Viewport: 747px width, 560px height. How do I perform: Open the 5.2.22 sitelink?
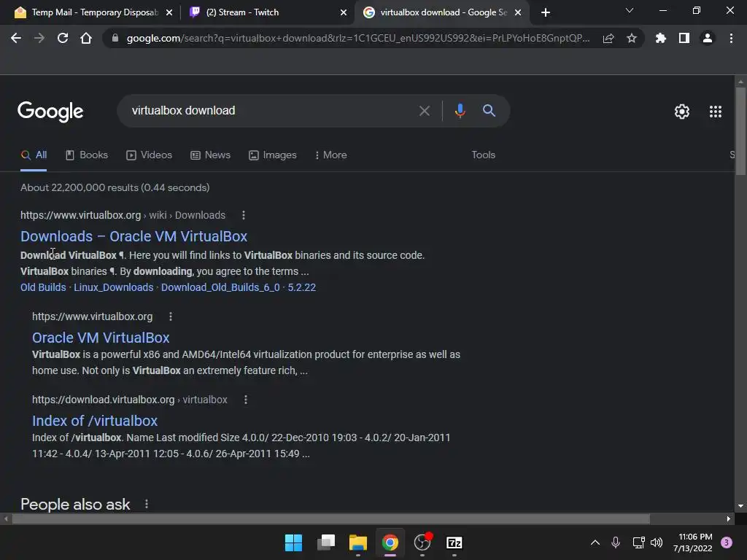tap(301, 287)
